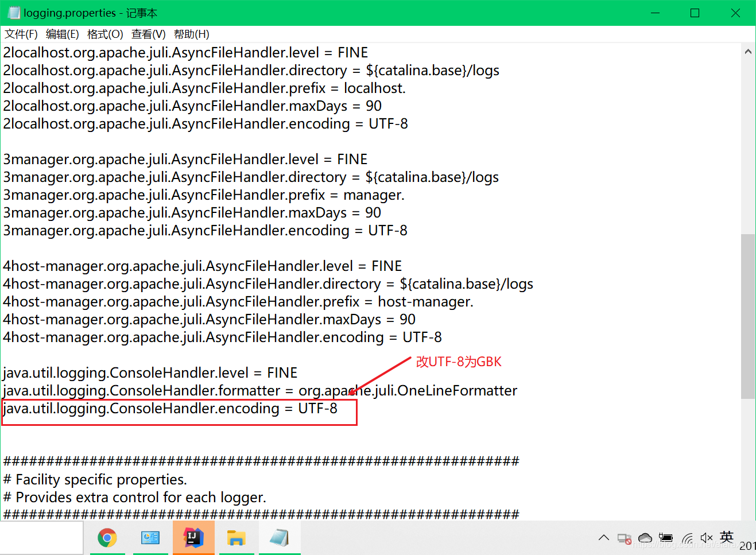
Task: Open File Explorer from the taskbar
Action: click(237, 538)
